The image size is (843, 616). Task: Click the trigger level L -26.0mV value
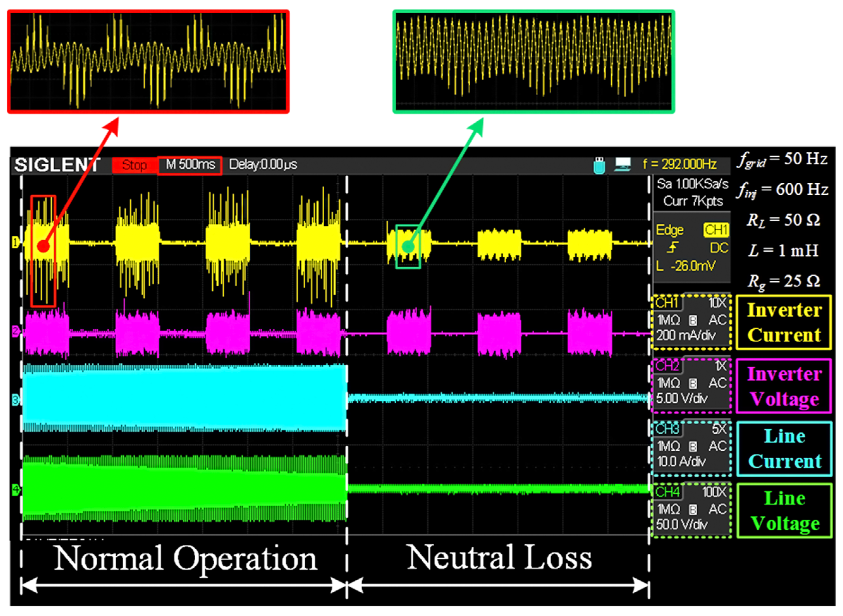685,266
